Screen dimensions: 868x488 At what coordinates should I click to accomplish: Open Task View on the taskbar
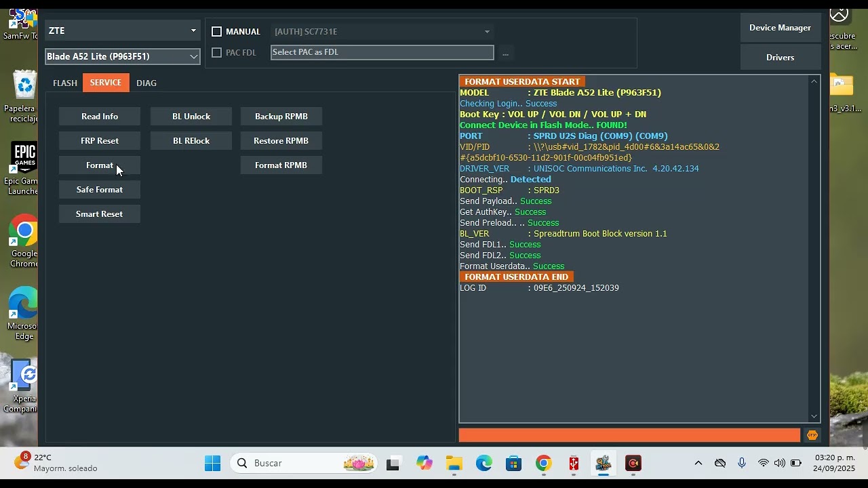click(x=393, y=463)
